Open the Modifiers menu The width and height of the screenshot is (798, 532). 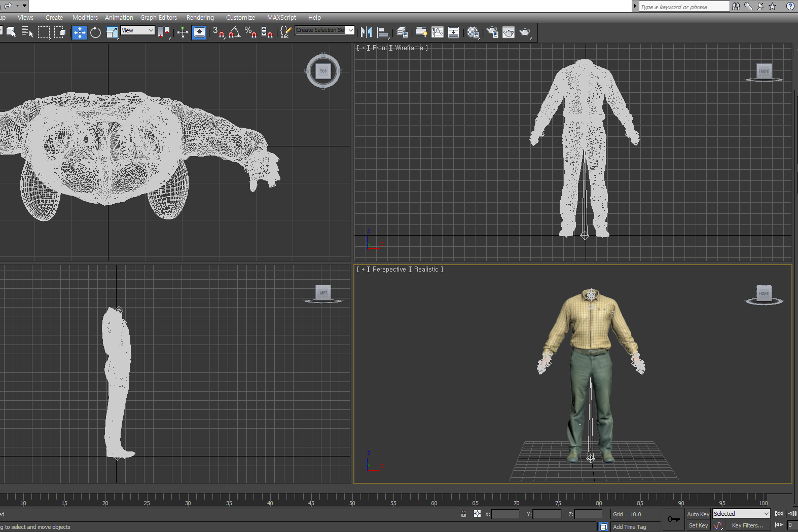(85, 17)
